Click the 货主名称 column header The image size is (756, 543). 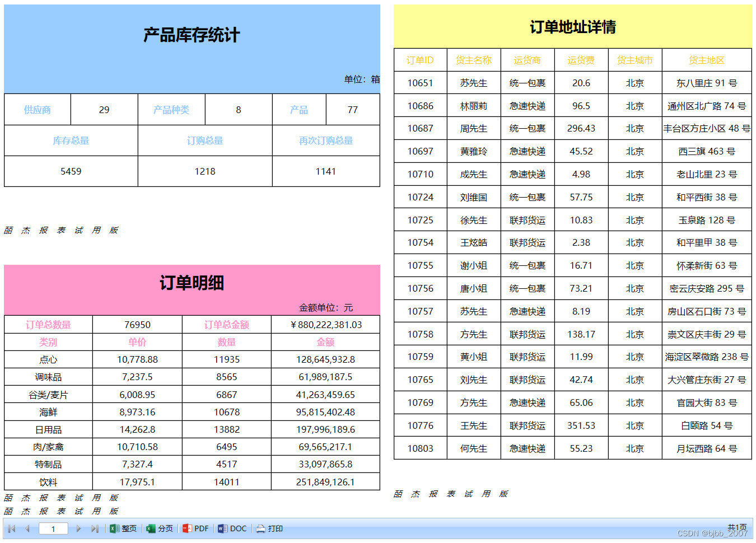474,60
